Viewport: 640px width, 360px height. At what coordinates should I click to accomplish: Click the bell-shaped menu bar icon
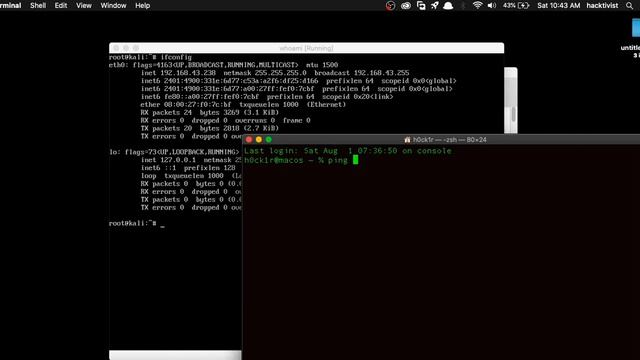(448, 6)
